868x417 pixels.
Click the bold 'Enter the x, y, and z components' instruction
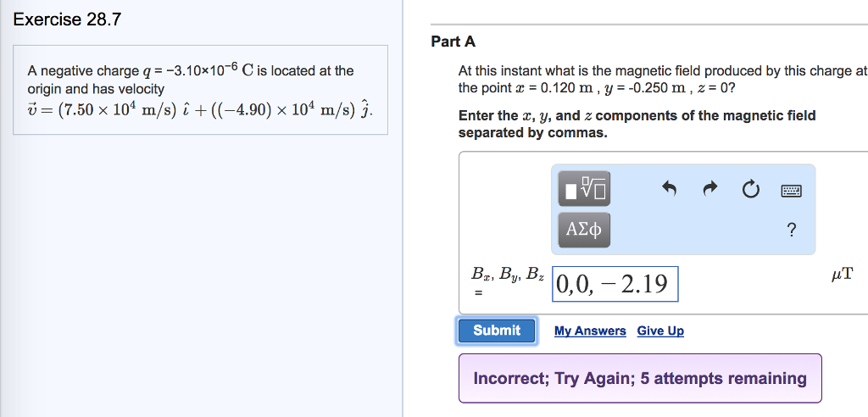(637, 124)
